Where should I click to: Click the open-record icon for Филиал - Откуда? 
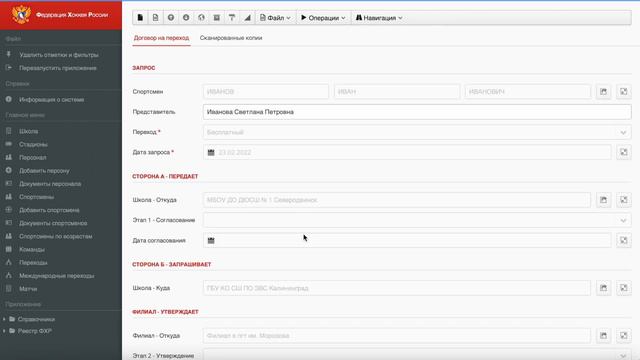(603, 336)
